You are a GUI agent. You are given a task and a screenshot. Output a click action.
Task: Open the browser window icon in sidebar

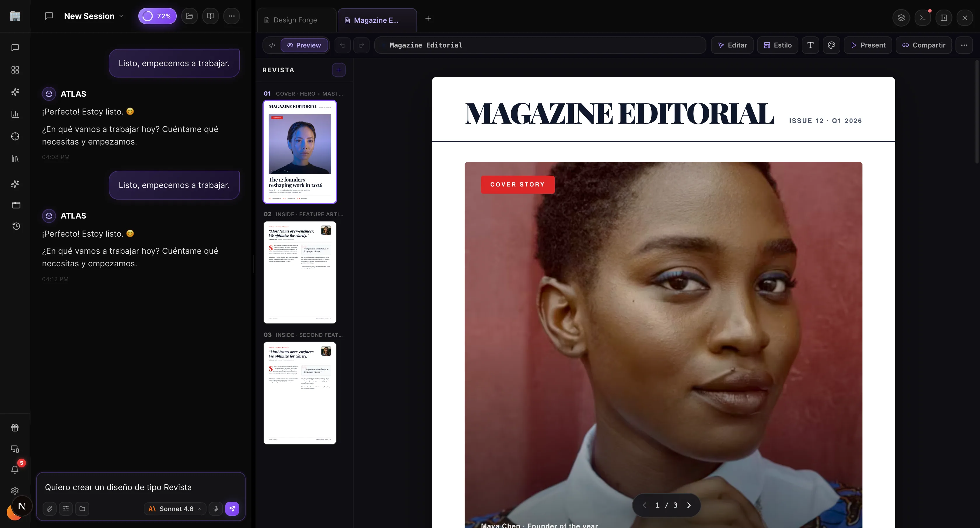(x=16, y=205)
